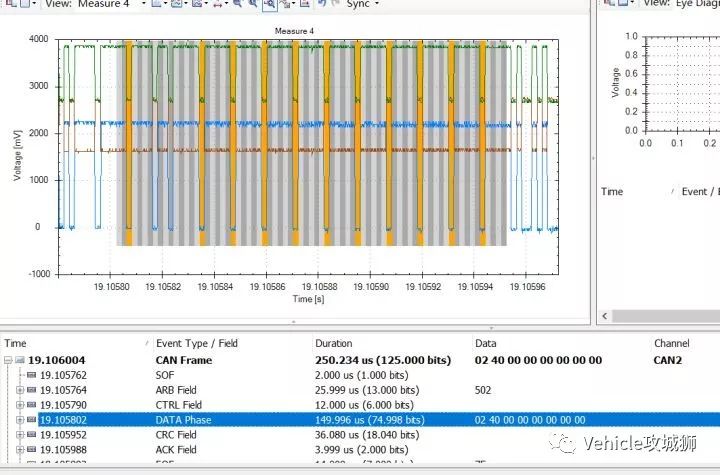Collapse the CAN Frame 19.106004 tree node
The width and height of the screenshot is (720, 475).
(8, 360)
